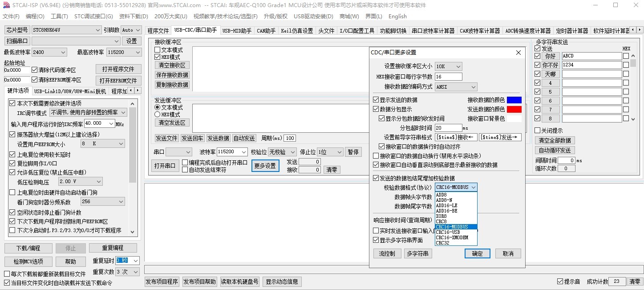Image resolution: width=644 pixels, height=290 pixels.
Task: Toggle 上电复位使用较长延时 checkbox
Action: point(12,155)
